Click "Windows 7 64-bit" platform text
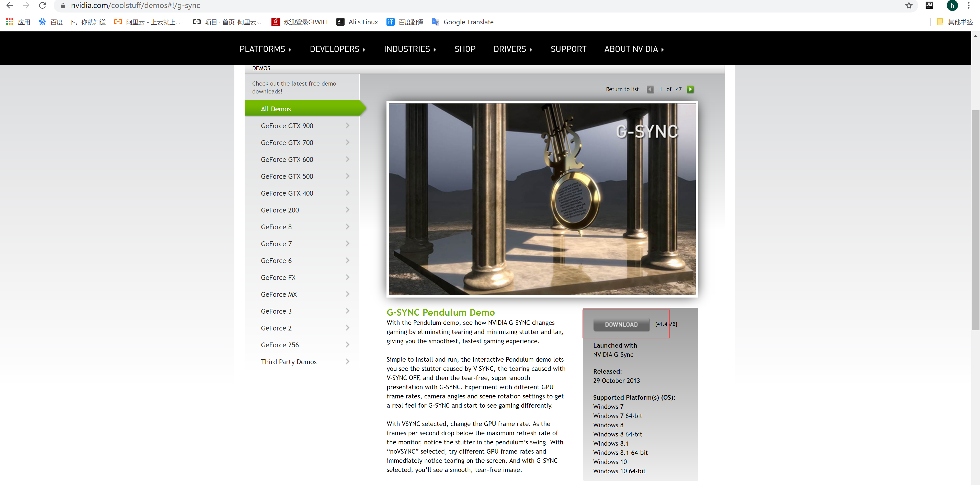 pos(618,416)
